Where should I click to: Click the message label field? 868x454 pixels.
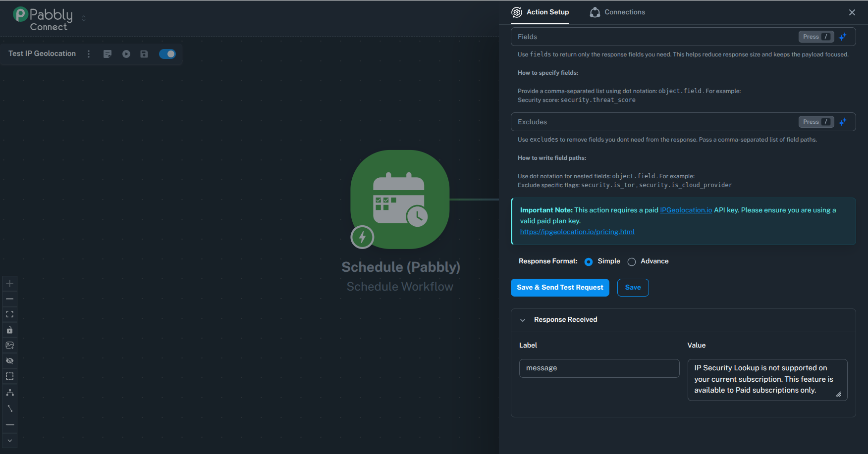point(599,368)
